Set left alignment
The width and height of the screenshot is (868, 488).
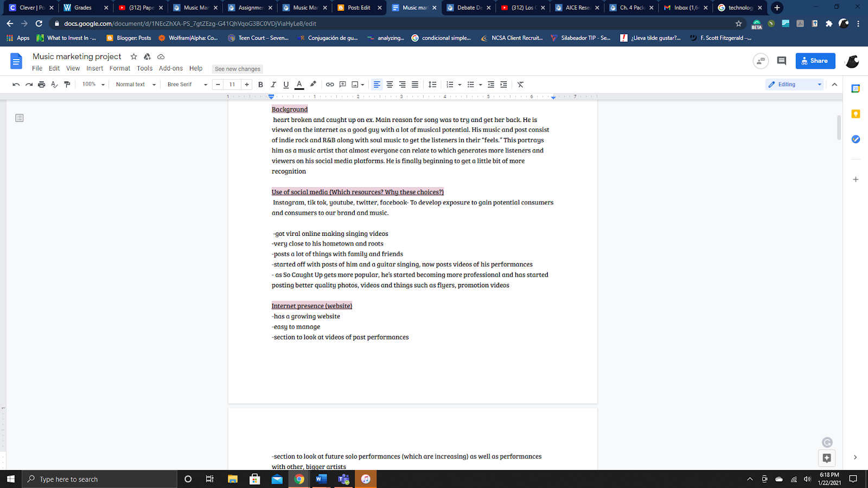[376, 85]
